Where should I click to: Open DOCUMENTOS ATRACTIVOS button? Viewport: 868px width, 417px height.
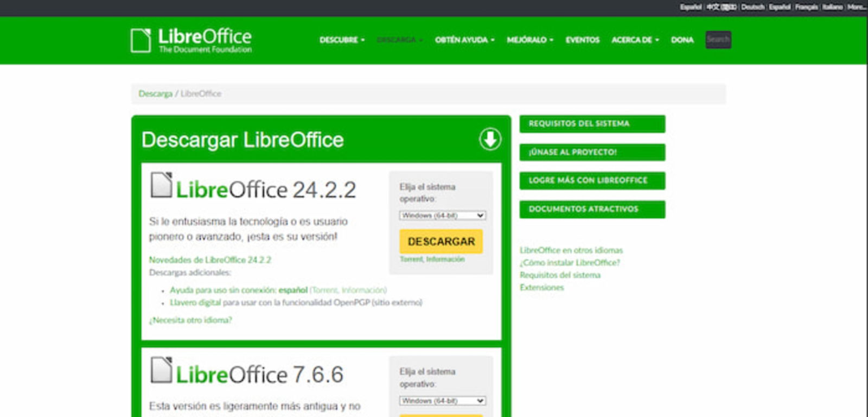click(x=592, y=209)
